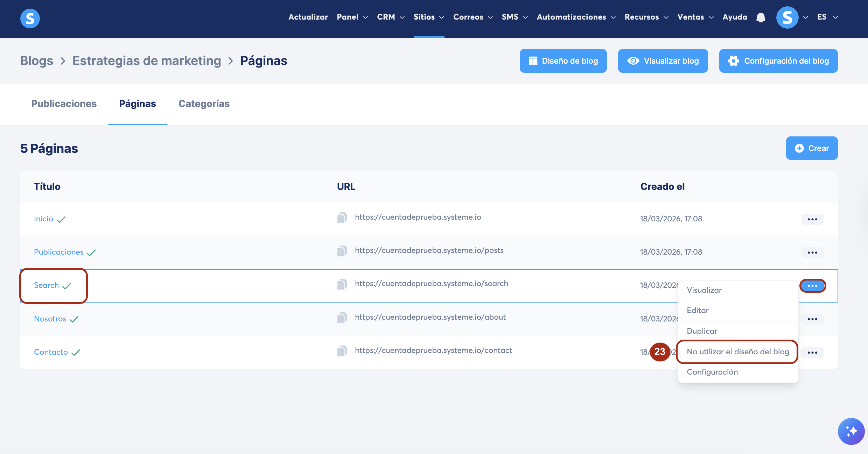Switch to the Categorías tab
The image size is (868, 454).
pos(204,104)
